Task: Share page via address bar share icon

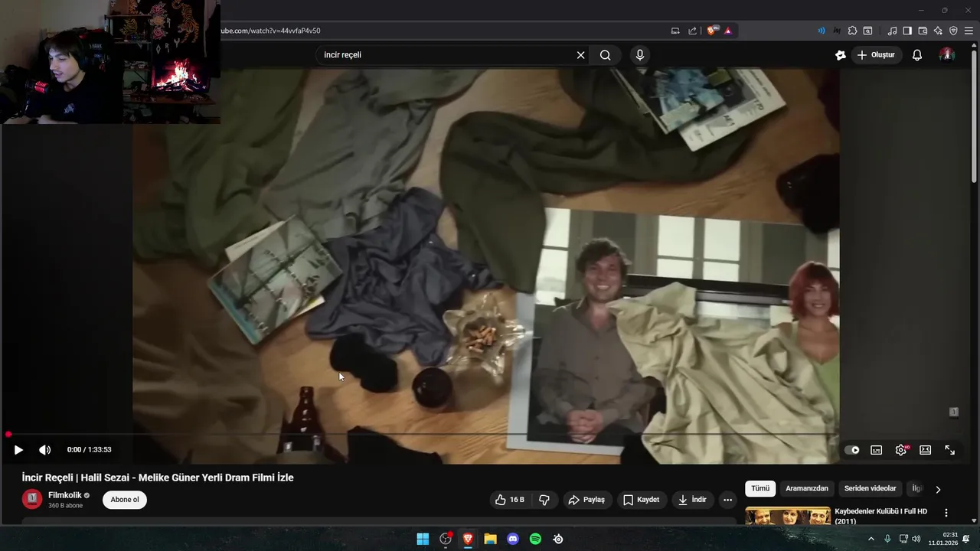Action: coord(693,31)
